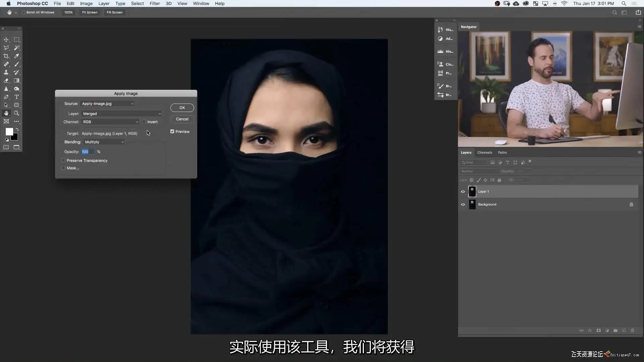Image resolution: width=644 pixels, height=362 pixels.
Task: Open the Filter menu
Action: 154,3
